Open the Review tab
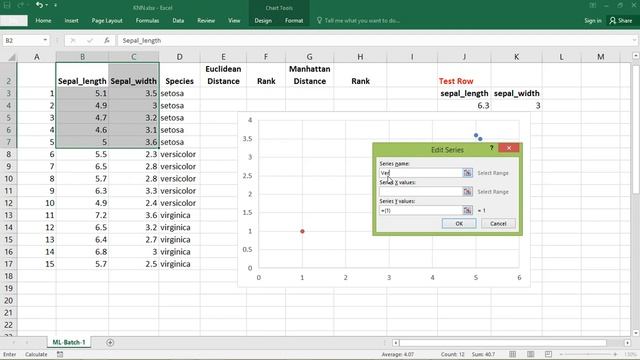Screen dimensions: 640x360 click(206, 20)
